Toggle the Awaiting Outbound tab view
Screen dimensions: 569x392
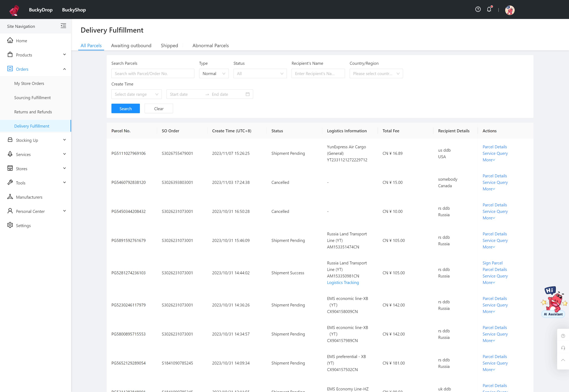click(x=131, y=45)
